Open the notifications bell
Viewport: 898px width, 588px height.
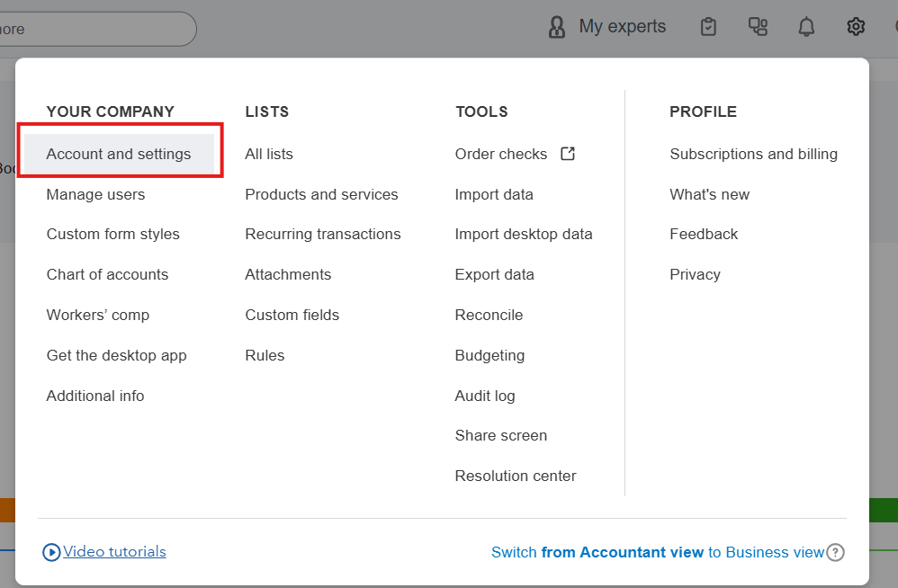point(806,27)
